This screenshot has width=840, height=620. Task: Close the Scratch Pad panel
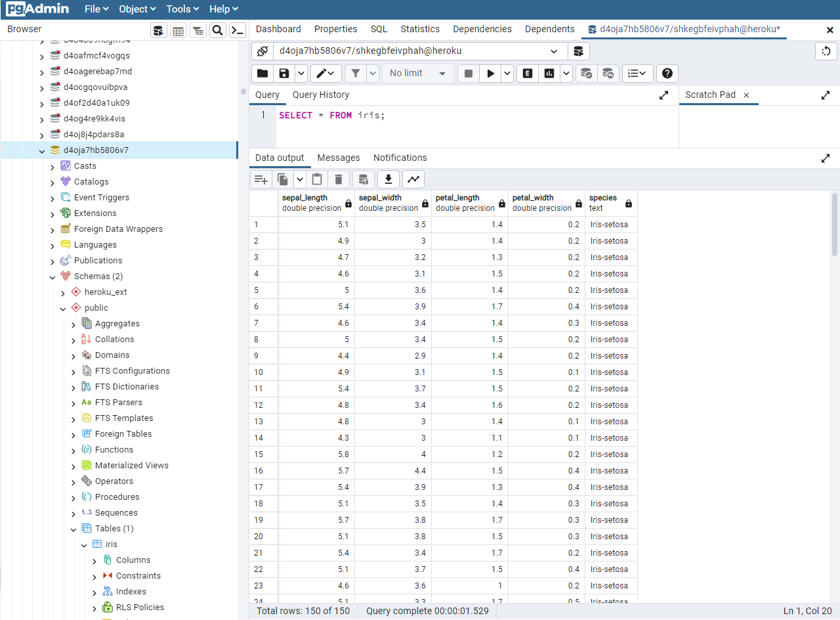coord(746,95)
